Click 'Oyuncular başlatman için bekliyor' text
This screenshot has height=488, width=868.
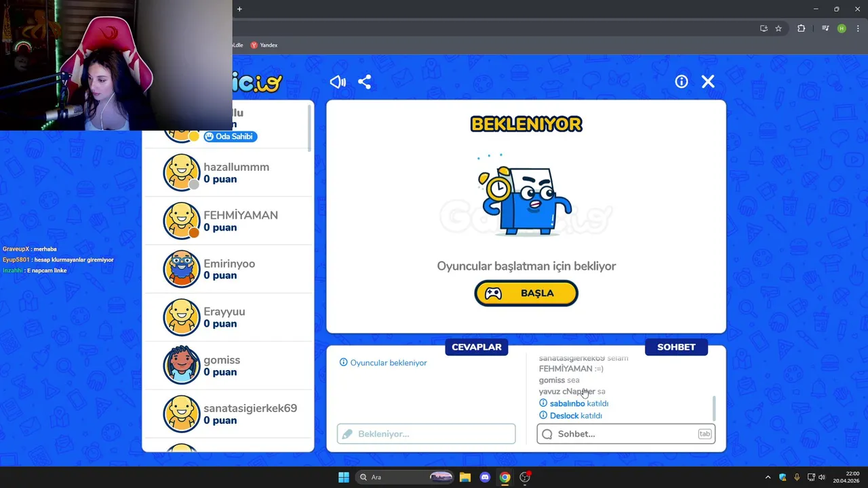click(526, 266)
